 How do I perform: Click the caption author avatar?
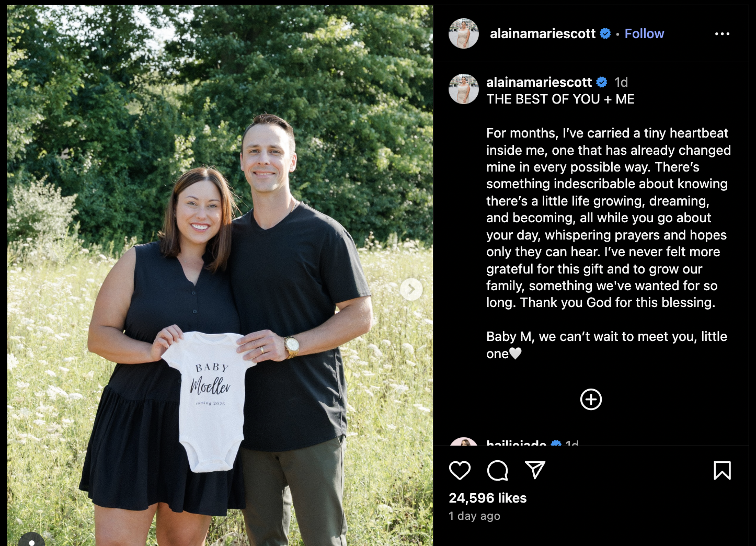464,89
